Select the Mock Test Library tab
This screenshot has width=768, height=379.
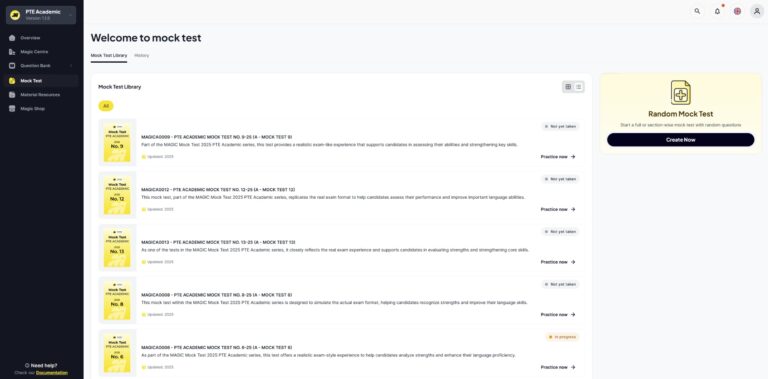[x=109, y=55]
